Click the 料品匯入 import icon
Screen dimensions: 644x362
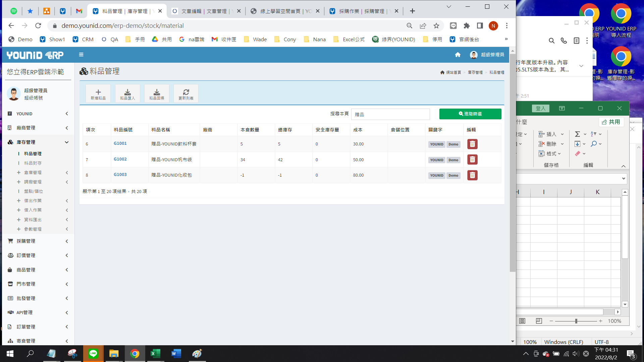coord(127,93)
